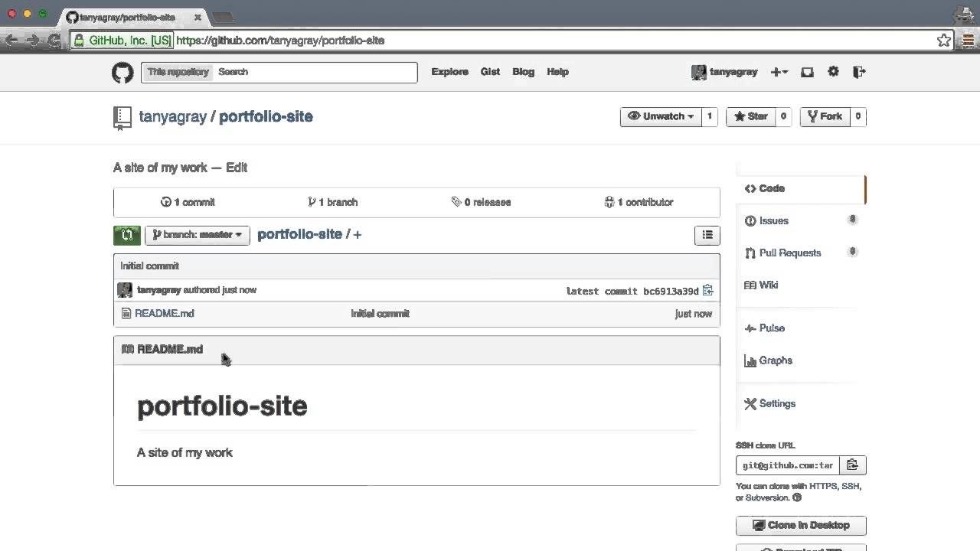The height and width of the screenshot is (551, 980).
Task: Click commit author avatar next to tanyagray
Action: coord(124,290)
